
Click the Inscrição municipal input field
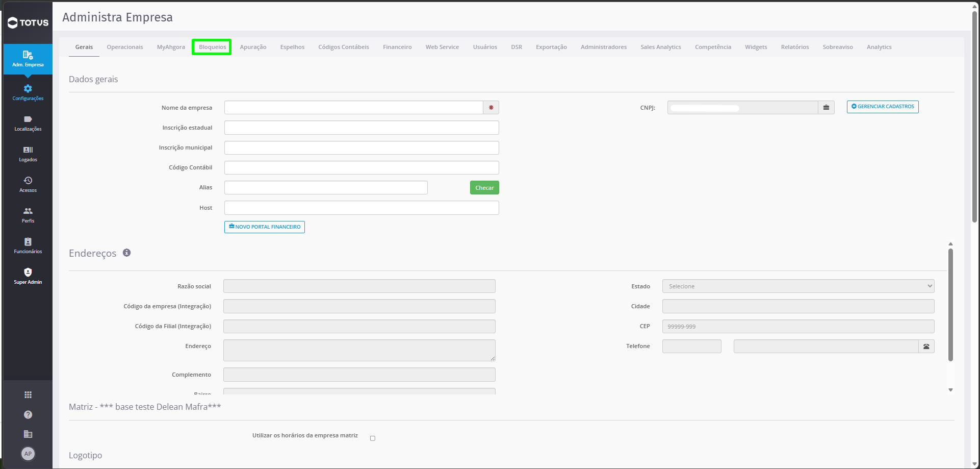(362, 147)
